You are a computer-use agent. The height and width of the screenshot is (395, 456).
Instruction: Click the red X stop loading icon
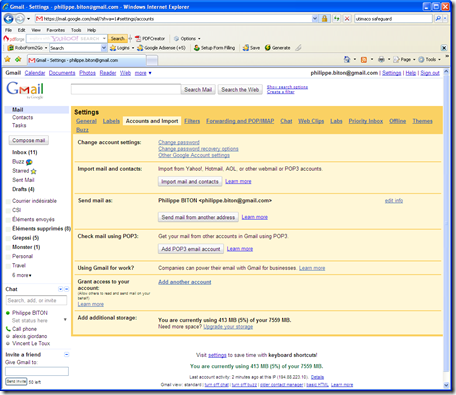point(347,19)
